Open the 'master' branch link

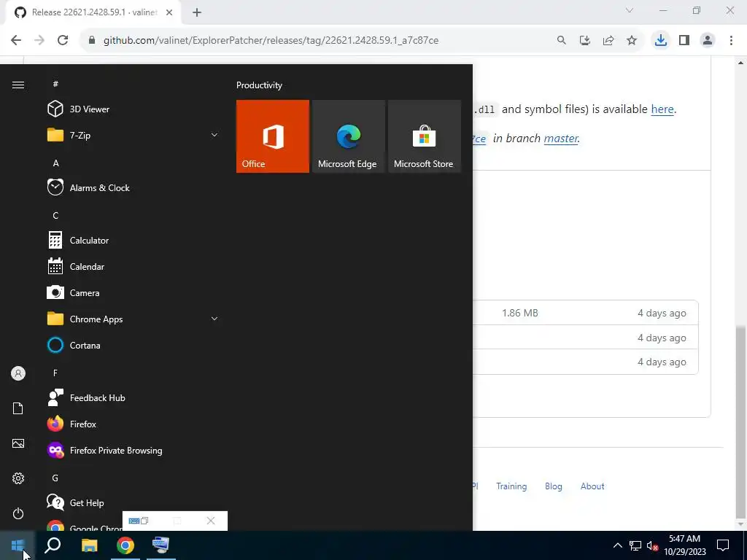click(561, 138)
